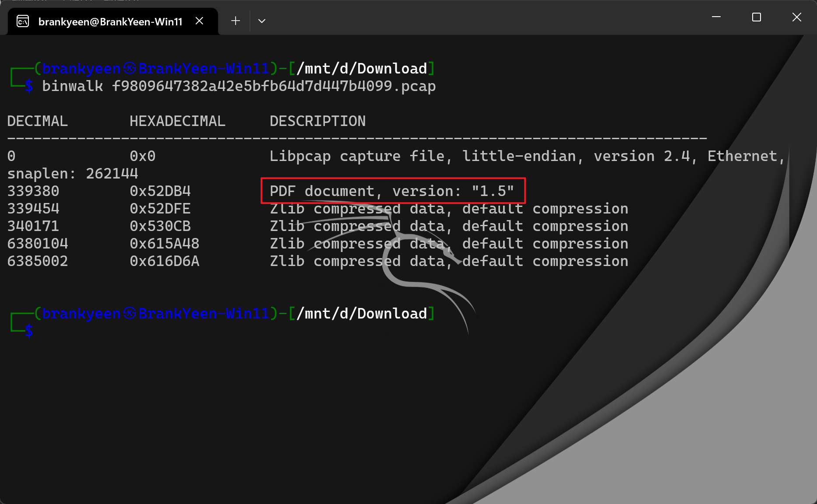Click hex offset 0x52DFE
The width and height of the screenshot is (817, 504).
click(x=160, y=209)
